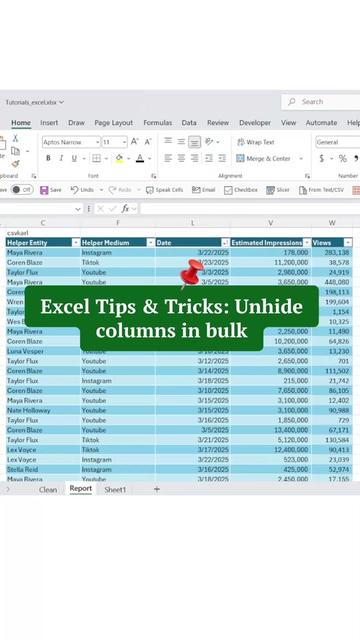Viewport: 360px width, 640px height.
Task: Open the Views column filter dropdown
Action: coord(348,243)
